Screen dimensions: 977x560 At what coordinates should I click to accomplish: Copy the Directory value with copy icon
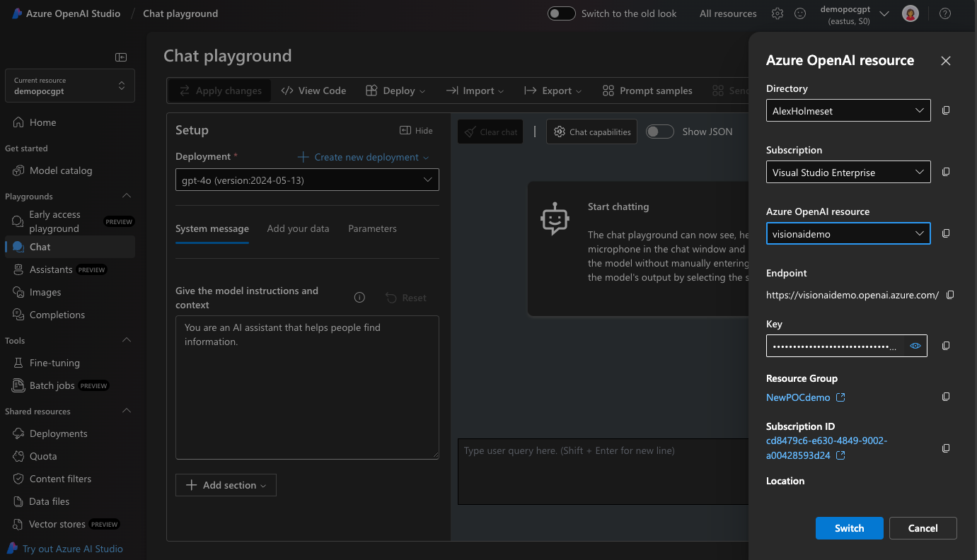point(946,110)
